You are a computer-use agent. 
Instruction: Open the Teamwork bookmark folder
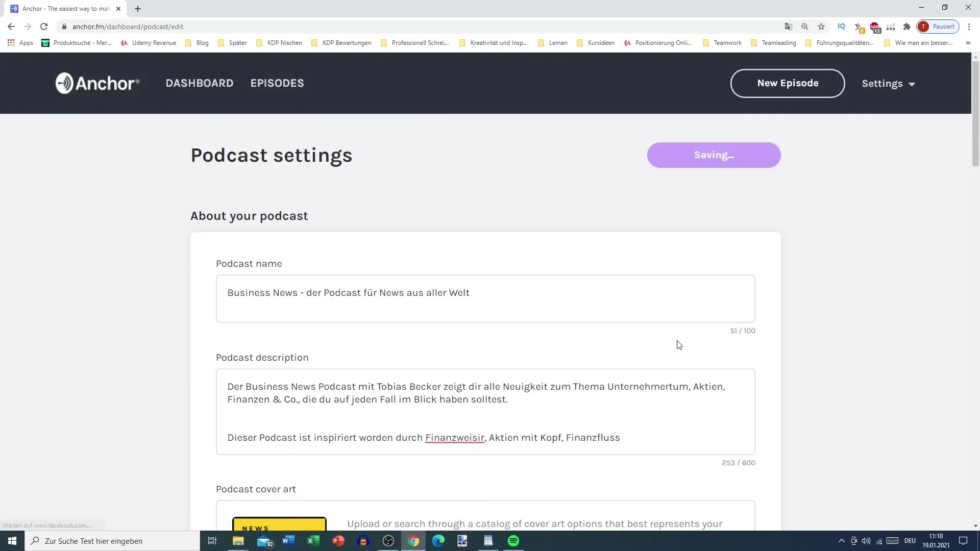tap(722, 43)
